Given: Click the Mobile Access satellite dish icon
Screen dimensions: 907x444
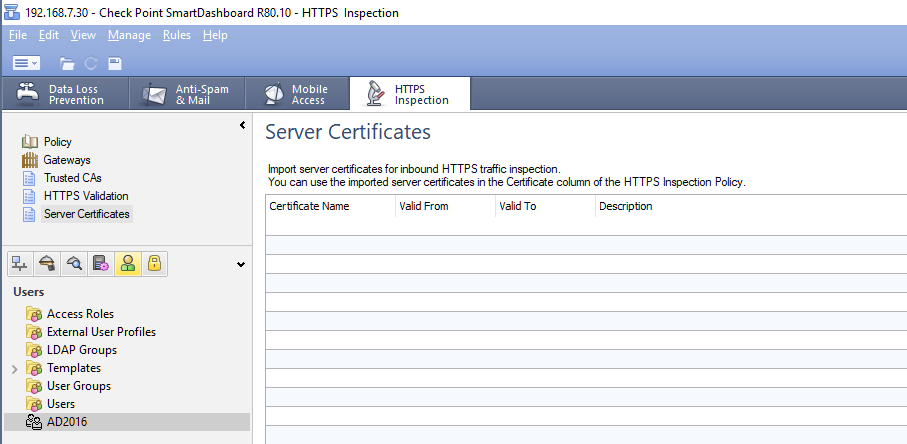Looking at the screenshot, I should click(274, 94).
